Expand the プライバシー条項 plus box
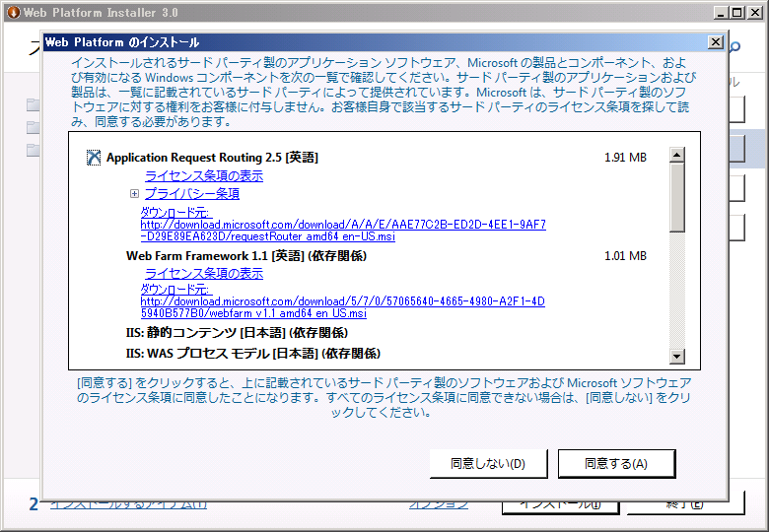Viewport: 769px width, 532px height. point(134,194)
